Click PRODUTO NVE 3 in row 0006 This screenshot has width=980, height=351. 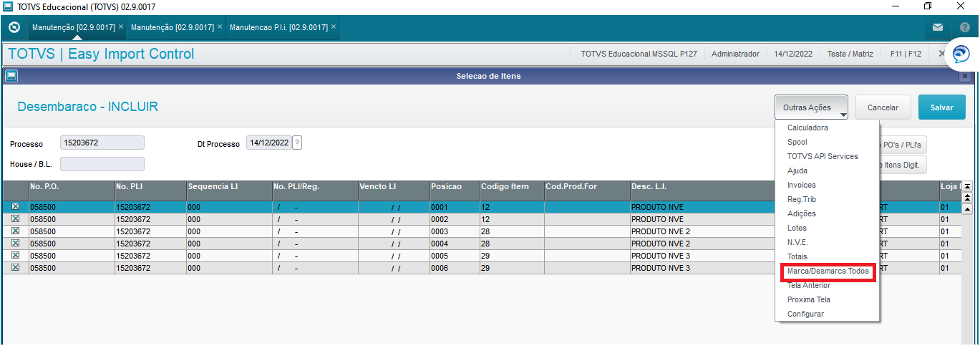point(660,268)
